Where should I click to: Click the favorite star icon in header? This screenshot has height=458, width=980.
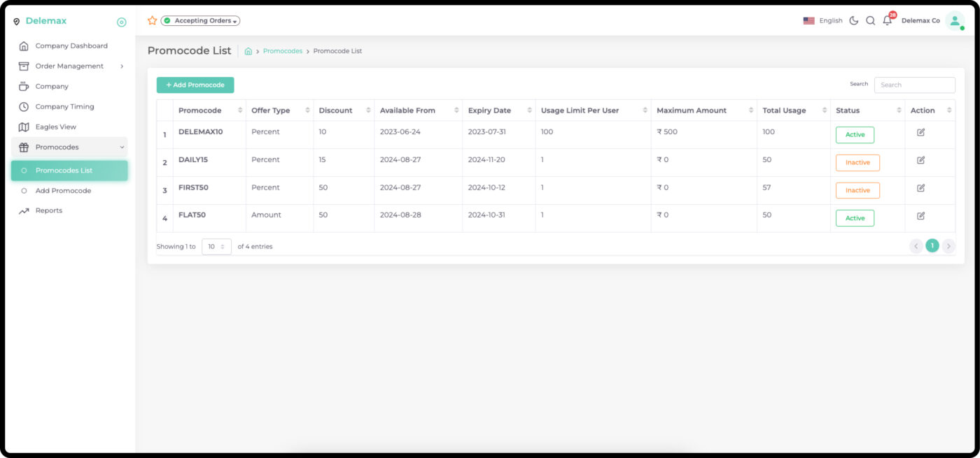[152, 21]
